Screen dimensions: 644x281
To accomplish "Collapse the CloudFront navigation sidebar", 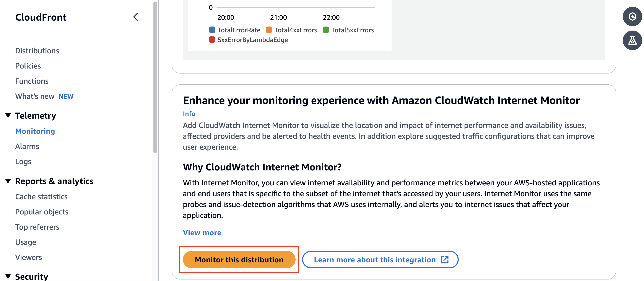I will pyautogui.click(x=135, y=17).
